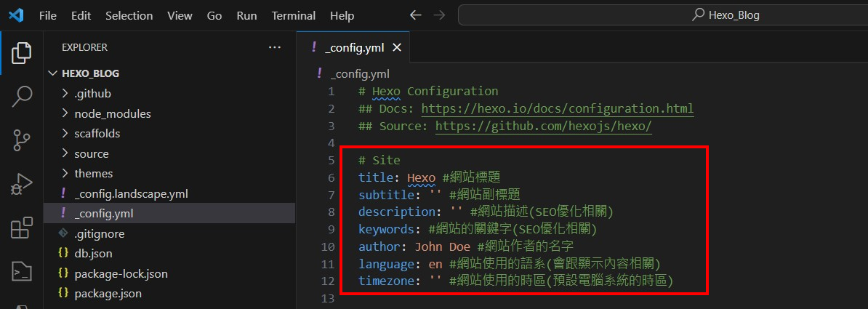The height and width of the screenshot is (309, 868).
Task: Click the exclamation icon in the breadcrumb
Action: 319,73
